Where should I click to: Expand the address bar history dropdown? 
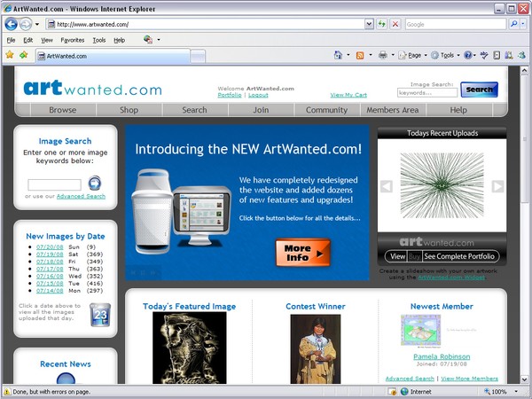[x=369, y=24]
